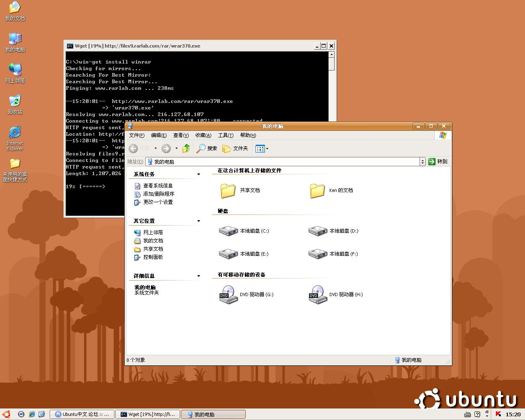
Task: Click 回收站 recycle bin desktop icon
Action: click(x=15, y=105)
